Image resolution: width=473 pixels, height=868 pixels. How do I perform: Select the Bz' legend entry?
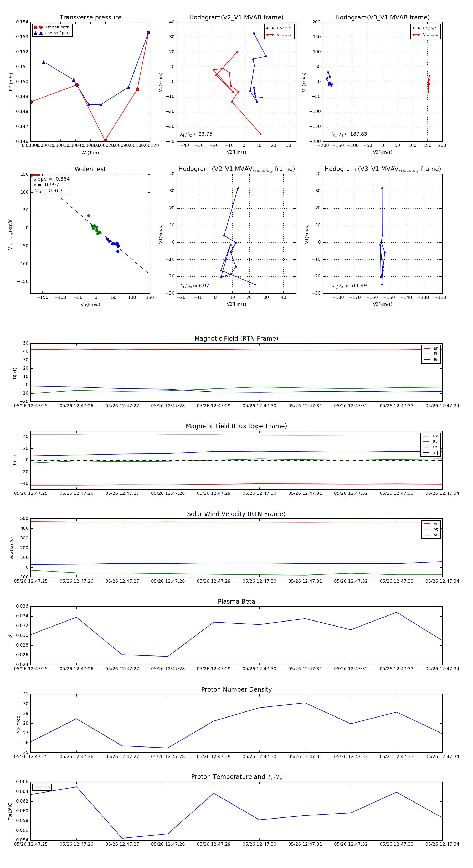coord(431,447)
